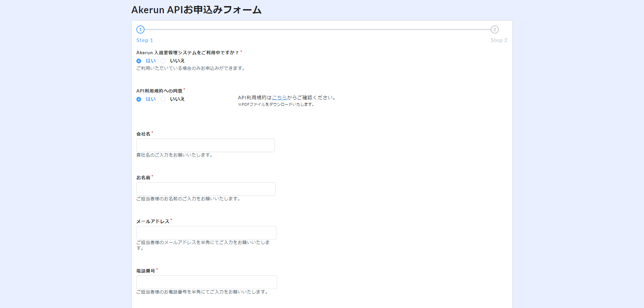644x308 pixels.
Task: Click the Step 2 label
Action: point(499,40)
